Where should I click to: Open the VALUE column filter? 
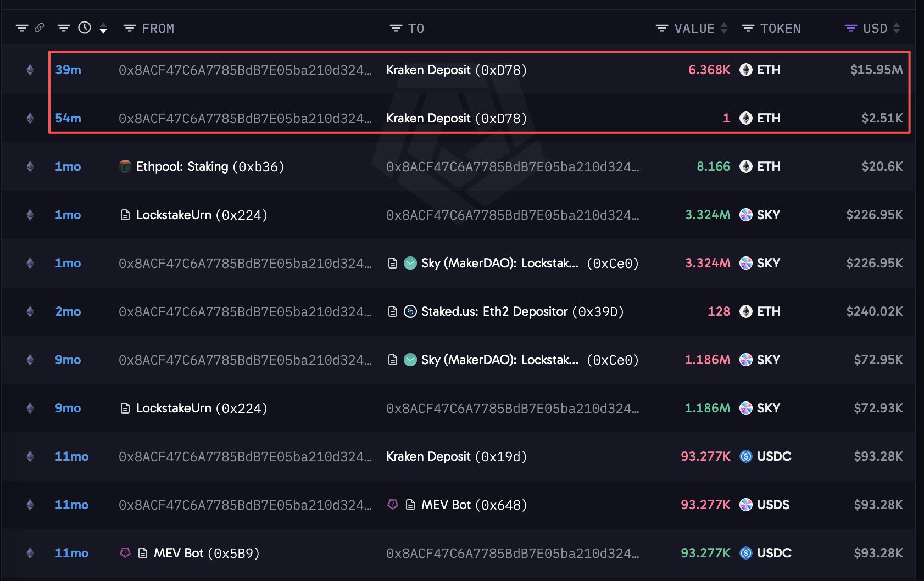662,28
